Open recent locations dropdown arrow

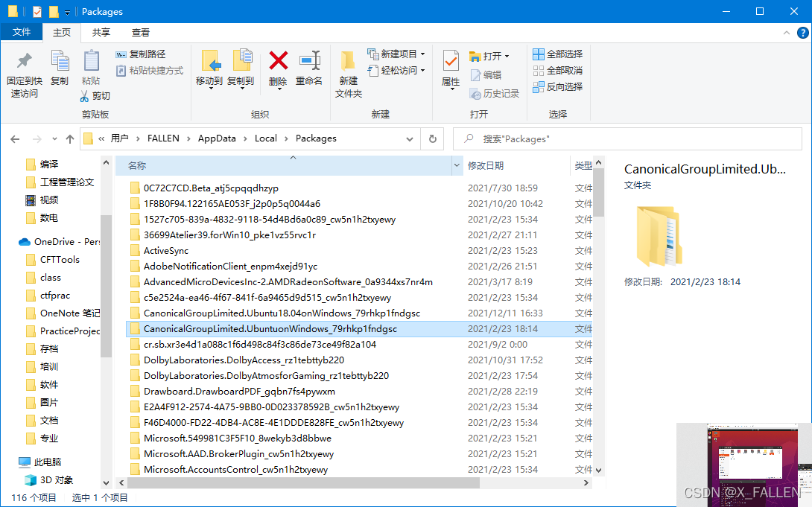(54, 138)
